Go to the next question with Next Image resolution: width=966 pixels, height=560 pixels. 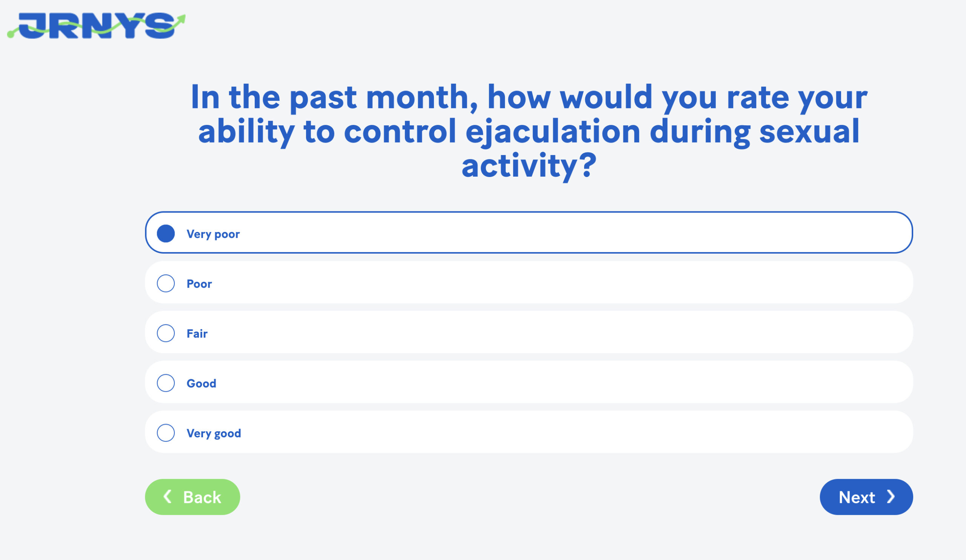(866, 497)
